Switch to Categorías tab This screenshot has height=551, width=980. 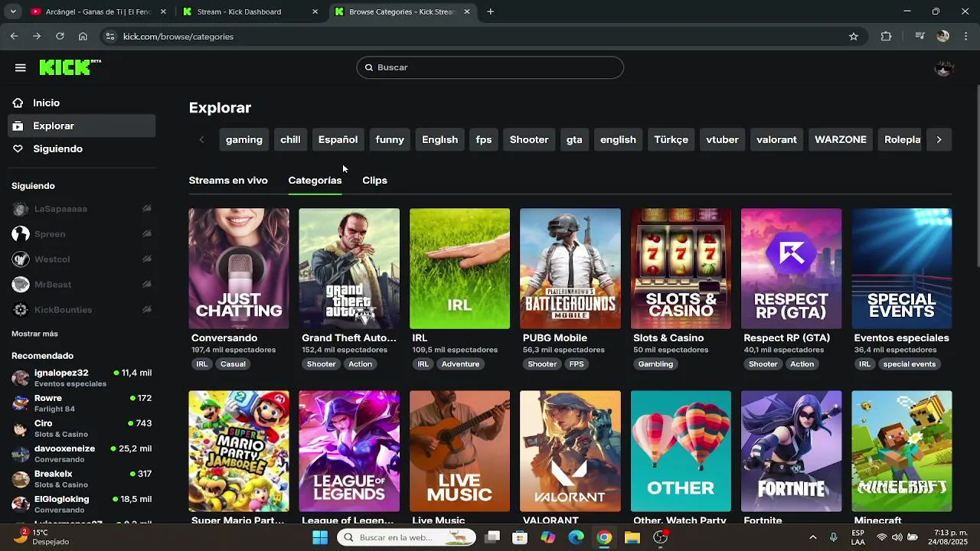[315, 181]
